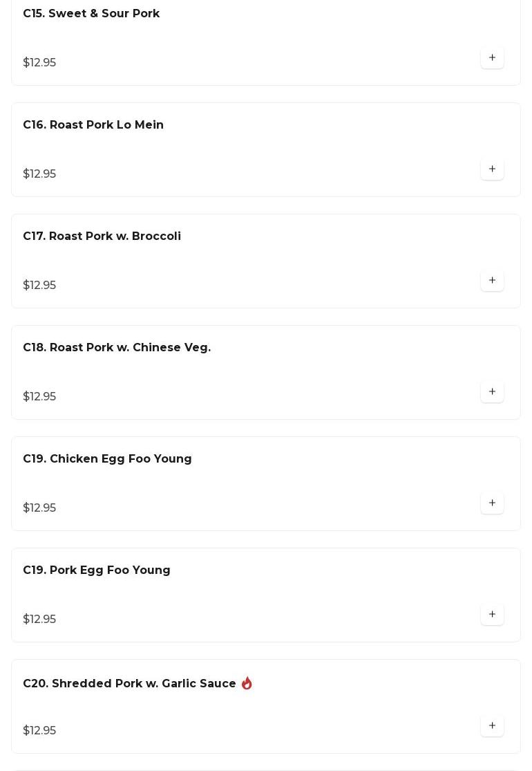Click the price of Chicken Egg Foo Young
This screenshot has height=771, width=532.
pyautogui.click(x=39, y=508)
